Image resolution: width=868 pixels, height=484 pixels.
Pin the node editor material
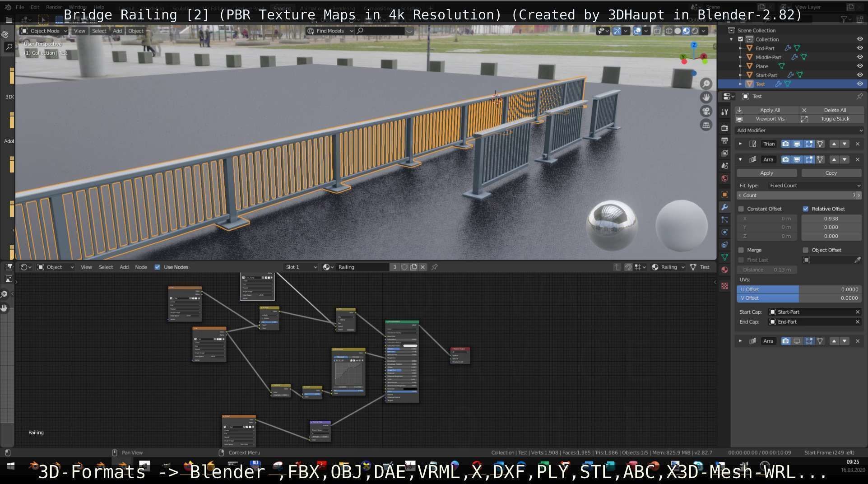coord(435,267)
